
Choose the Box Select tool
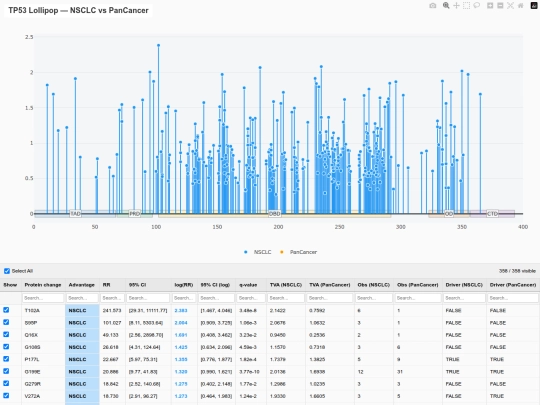coord(466,6)
